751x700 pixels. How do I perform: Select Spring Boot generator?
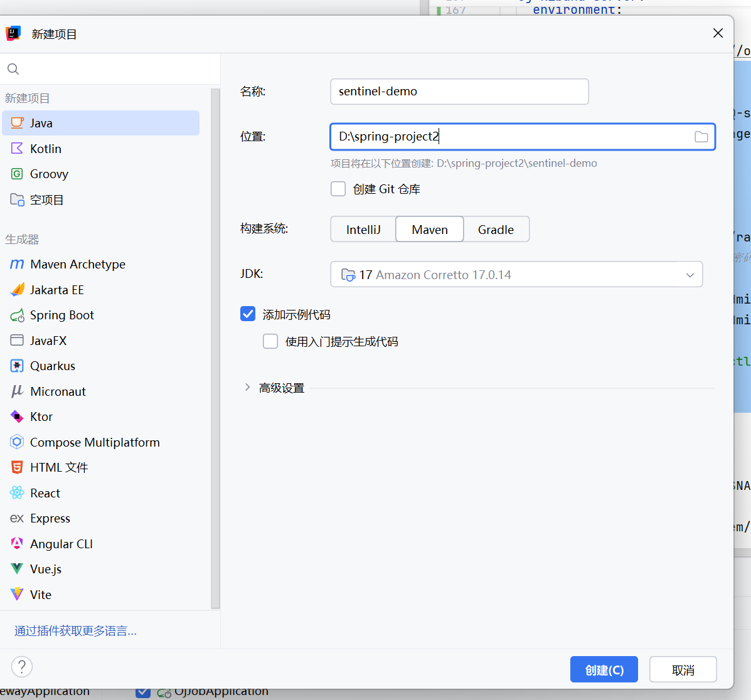[100, 315]
